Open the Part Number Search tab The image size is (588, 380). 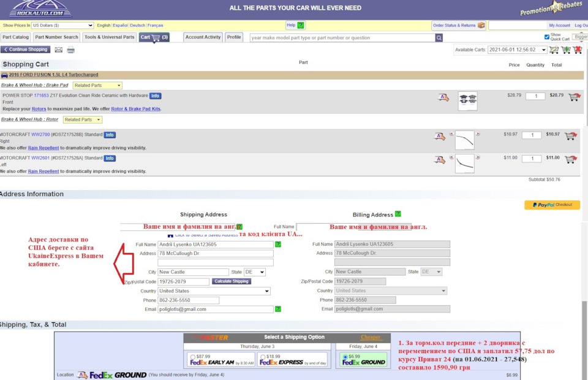coord(56,37)
